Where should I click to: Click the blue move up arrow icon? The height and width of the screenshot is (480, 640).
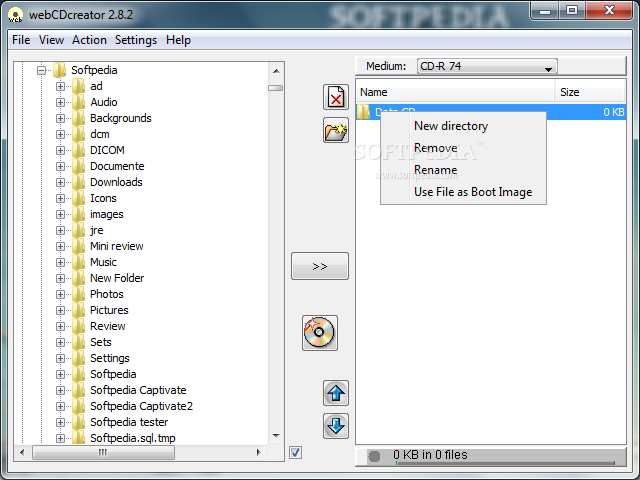336,393
